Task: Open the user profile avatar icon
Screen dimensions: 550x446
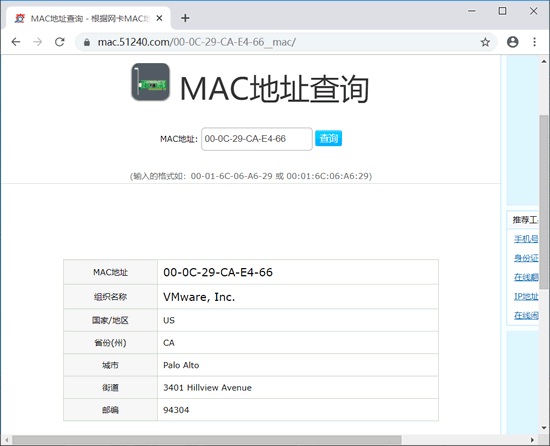Action: click(x=512, y=42)
